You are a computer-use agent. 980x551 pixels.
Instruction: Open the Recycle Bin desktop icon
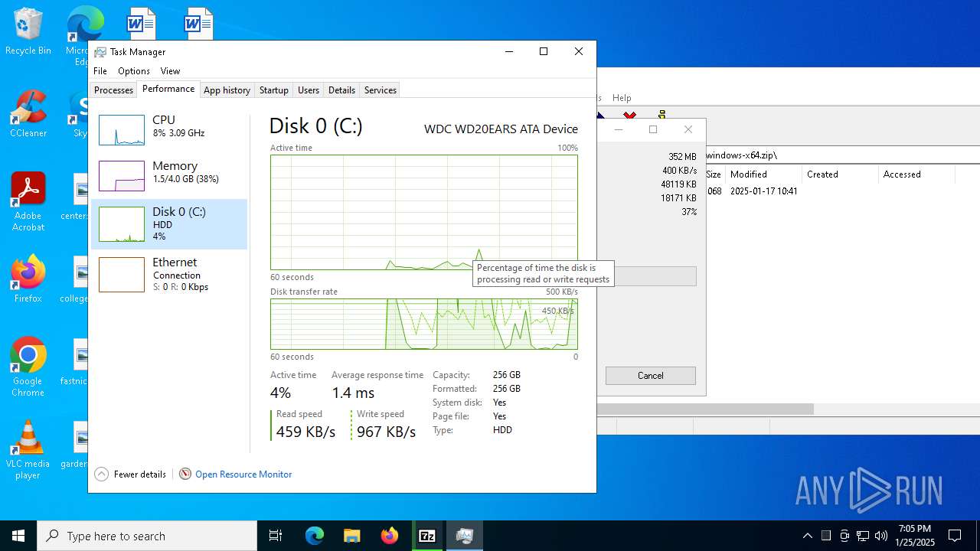pos(28,32)
